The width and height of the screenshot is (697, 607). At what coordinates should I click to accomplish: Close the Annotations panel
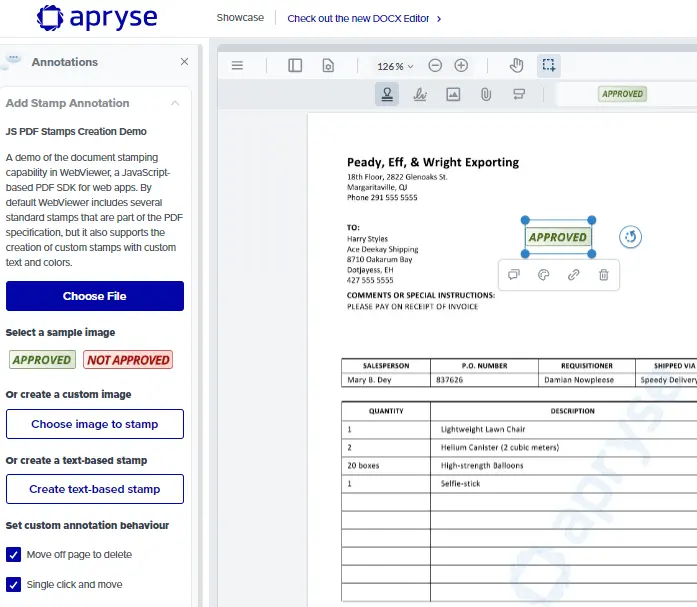point(184,62)
